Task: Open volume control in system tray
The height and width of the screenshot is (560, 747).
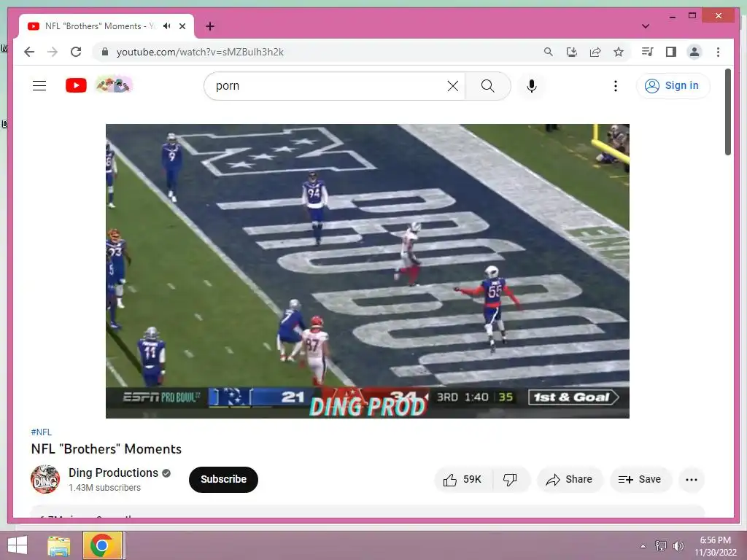Action: point(678,545)
